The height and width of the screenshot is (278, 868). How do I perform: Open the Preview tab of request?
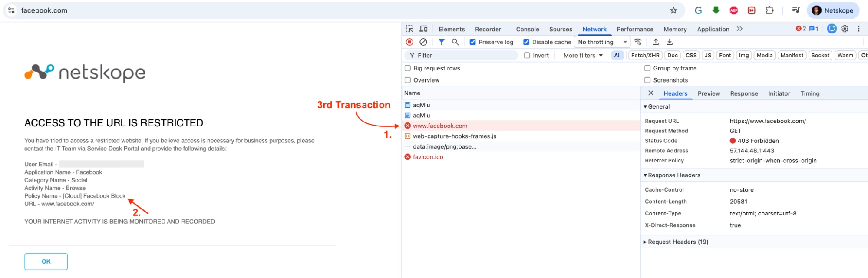pyautogui.click(x=709, y=93)
